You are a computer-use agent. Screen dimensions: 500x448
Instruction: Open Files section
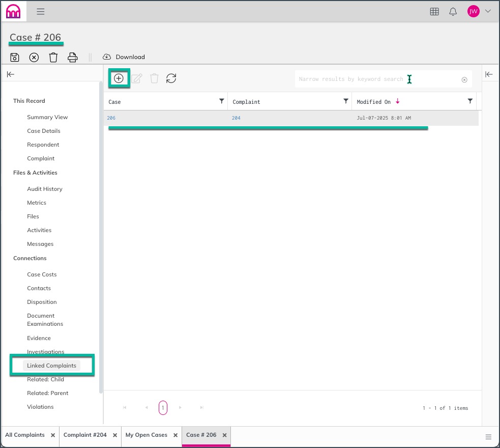click(33, 216)
